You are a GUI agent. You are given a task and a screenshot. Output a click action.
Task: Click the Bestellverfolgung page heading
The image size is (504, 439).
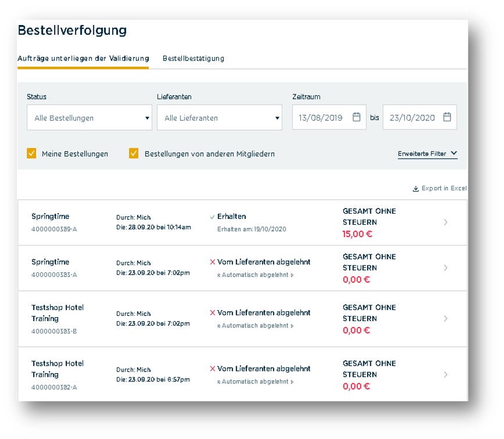73,31
